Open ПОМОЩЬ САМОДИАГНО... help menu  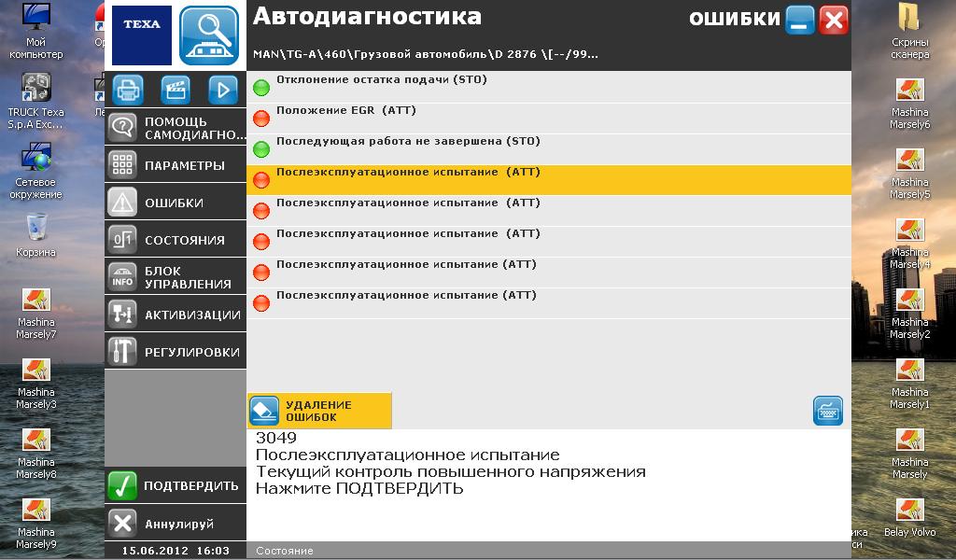pyautogui.click(x=176, y=128)
